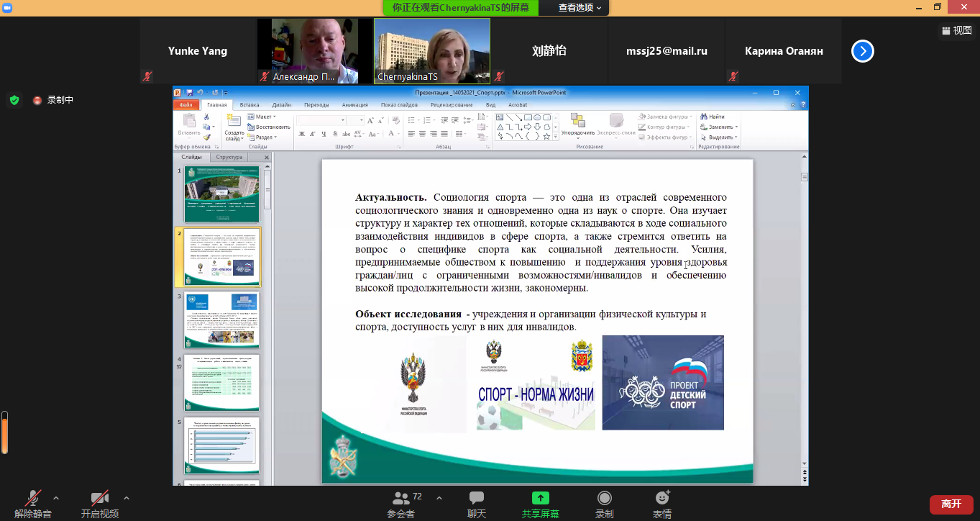This screenshot has width=980, height=521.
Task: Switch layout with the view button
Action: pos(957,30)
